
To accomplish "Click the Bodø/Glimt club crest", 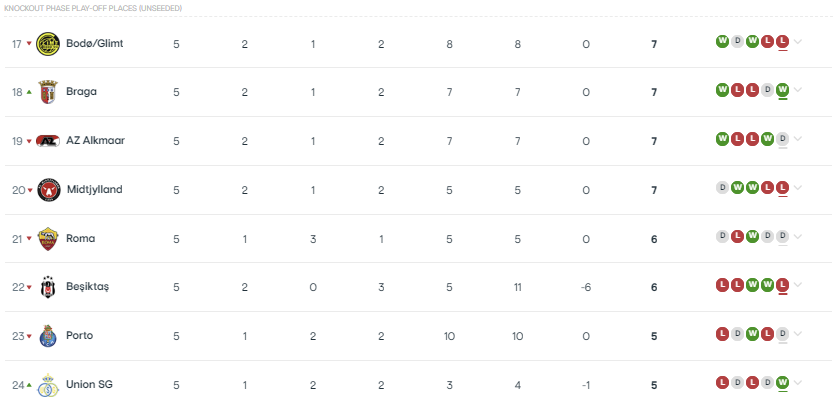I will pos(48,44).
